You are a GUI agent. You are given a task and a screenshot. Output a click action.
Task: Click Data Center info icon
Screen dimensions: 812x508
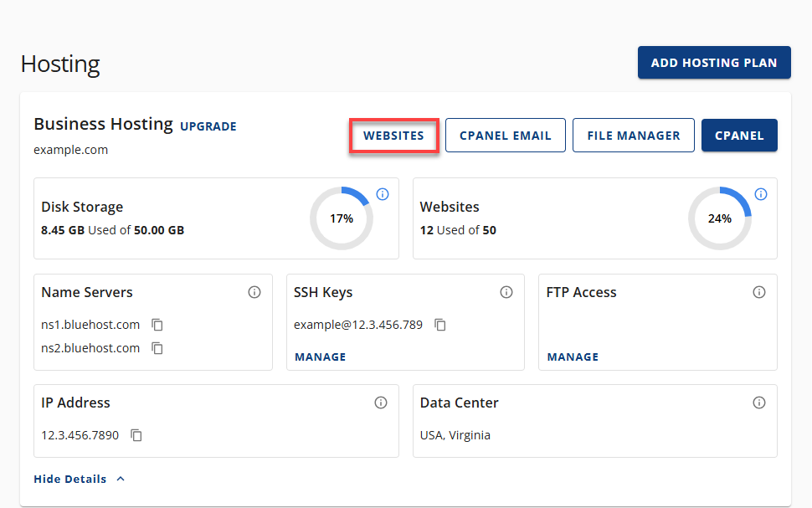coord(759,403)
